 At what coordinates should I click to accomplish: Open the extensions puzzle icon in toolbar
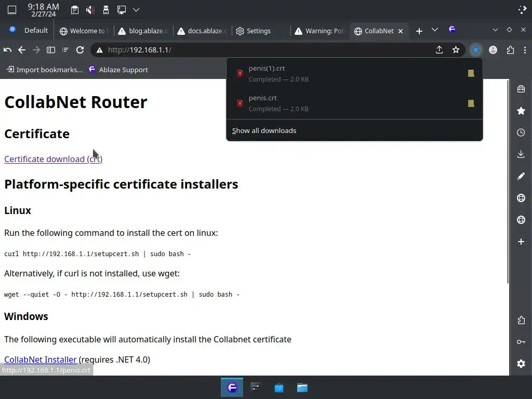(510, 50)
